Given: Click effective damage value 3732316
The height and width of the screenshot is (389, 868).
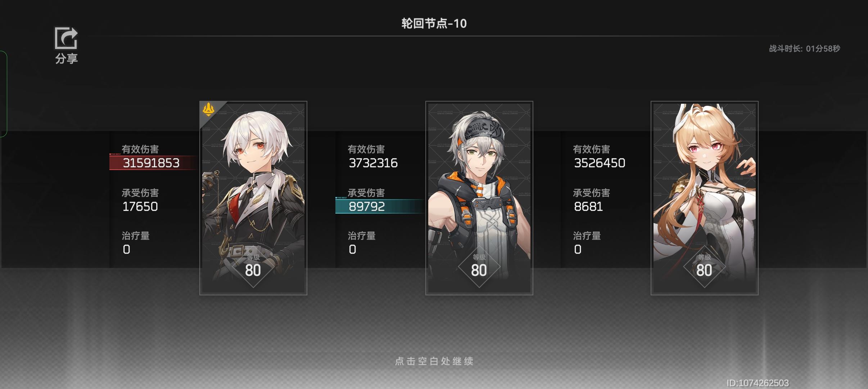Looking at the screenshot, I should [x=373, y=163].
